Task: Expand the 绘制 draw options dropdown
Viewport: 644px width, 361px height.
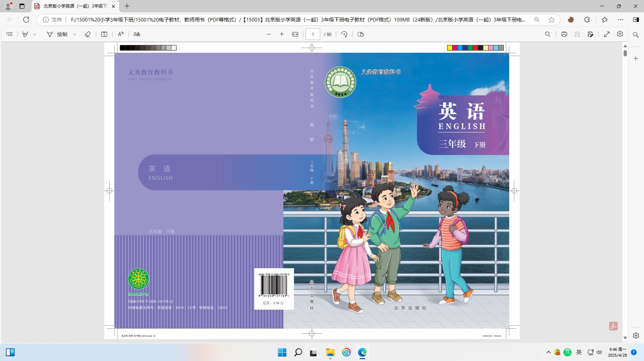Action: [75, 34]
